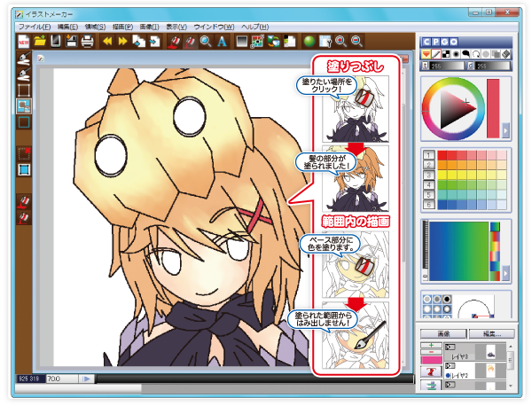Click the 画像 button in layer panel
532x406 pixels.
443,334
